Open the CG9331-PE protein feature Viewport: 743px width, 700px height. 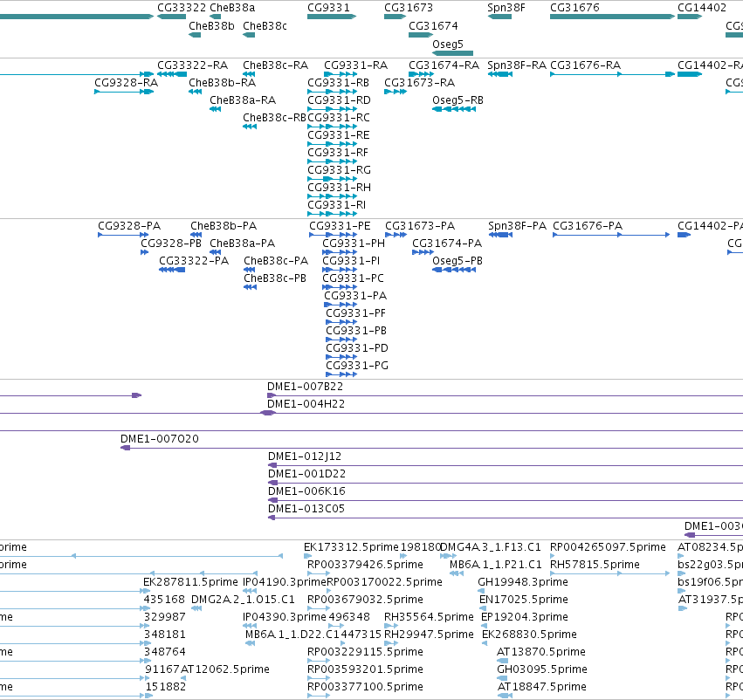pyautogui.click(x=334, y=235)
